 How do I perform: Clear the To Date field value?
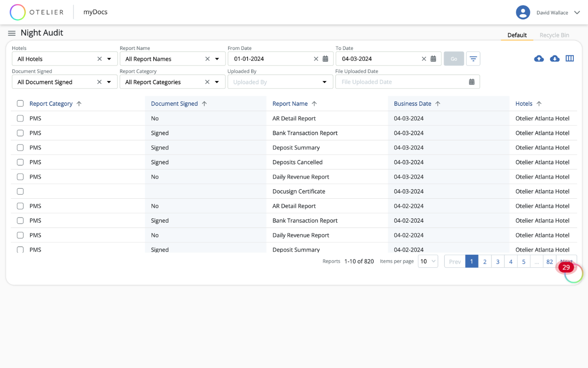pyautogui.click(x=424, y=59)
